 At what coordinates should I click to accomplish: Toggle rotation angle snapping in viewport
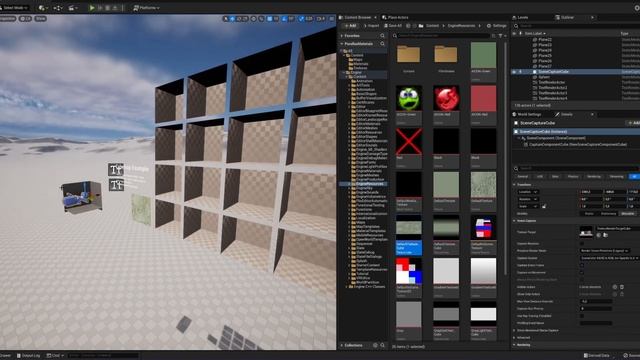tap(284, 18)
